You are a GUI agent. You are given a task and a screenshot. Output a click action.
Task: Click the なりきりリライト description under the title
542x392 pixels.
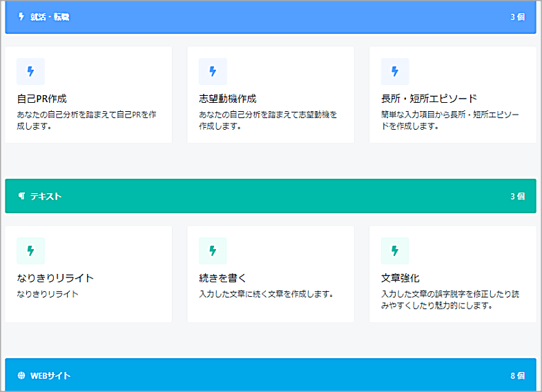[48, 294]
